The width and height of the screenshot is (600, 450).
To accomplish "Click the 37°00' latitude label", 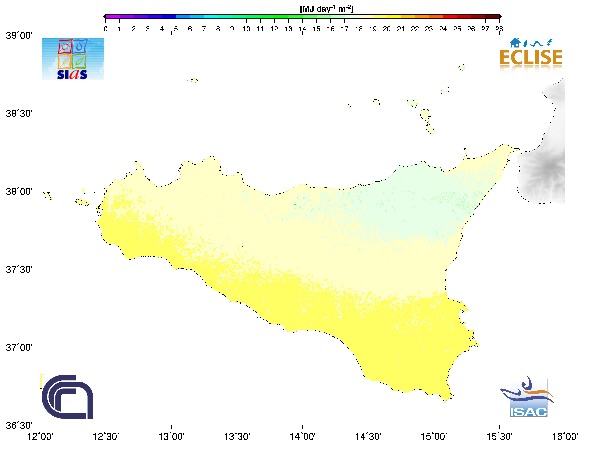I will 19,347.
